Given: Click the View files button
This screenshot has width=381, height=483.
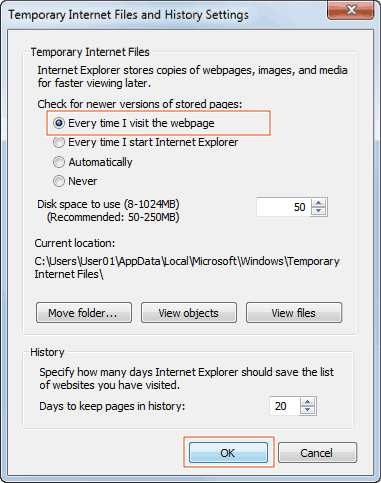Looking at the screenshot, I should [294, 313].
